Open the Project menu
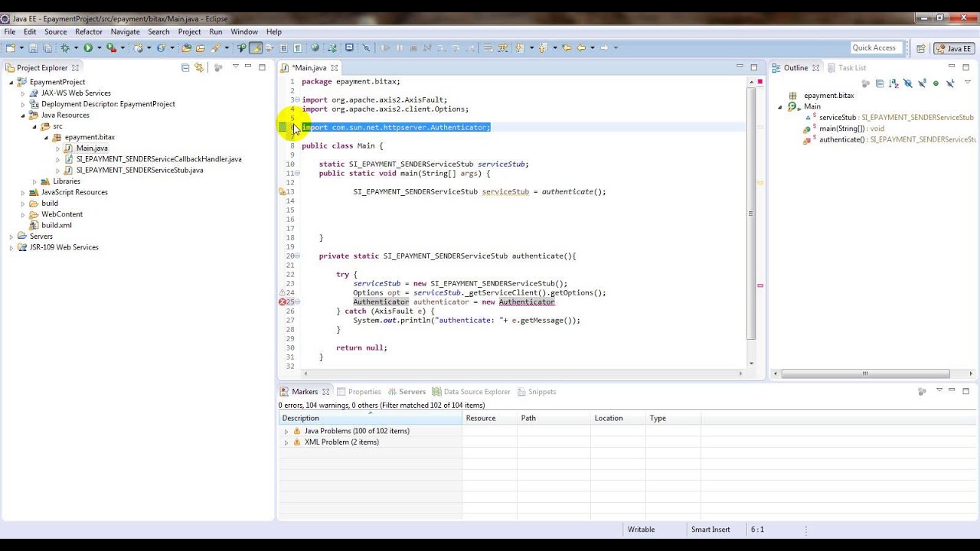 coord(189,32)
